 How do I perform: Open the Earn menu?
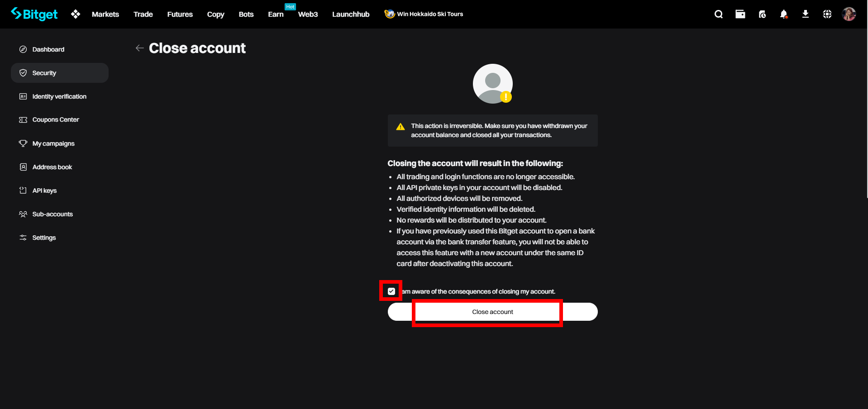pyautogui.click(x=276, y=14)
